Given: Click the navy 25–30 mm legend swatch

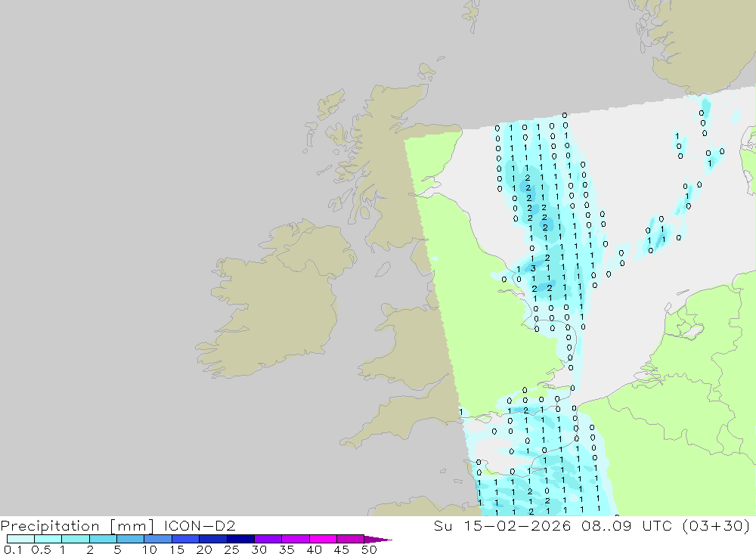Looking at the screenshot, I should click(240, 539).
